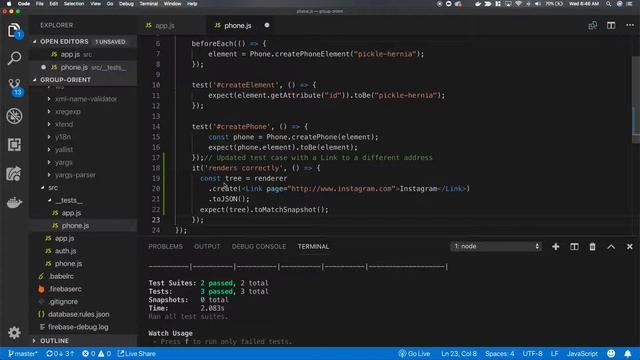Start Live Share from status bar
The image size is (640, 360).
137,353
